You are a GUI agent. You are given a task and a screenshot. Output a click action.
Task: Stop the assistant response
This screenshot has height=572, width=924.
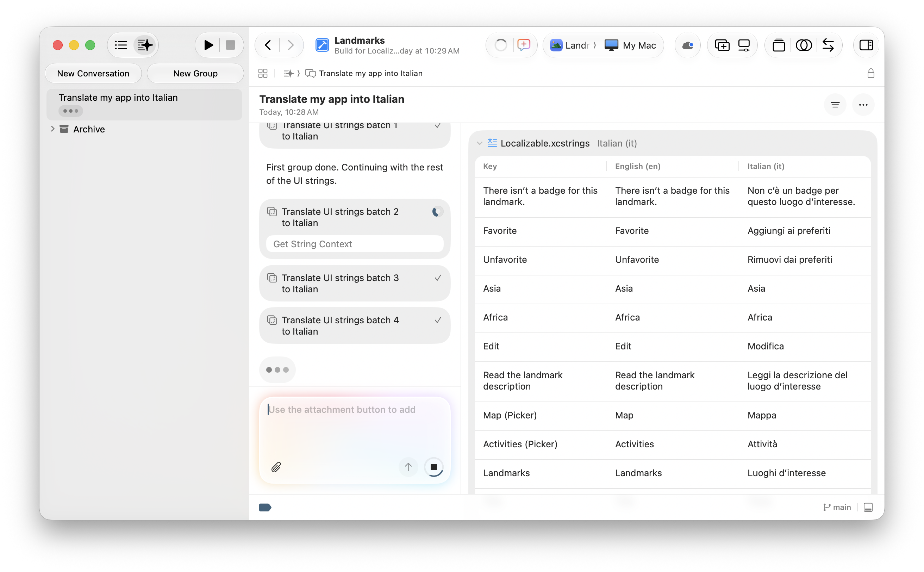pyautogui.click(x=433, y=467)
